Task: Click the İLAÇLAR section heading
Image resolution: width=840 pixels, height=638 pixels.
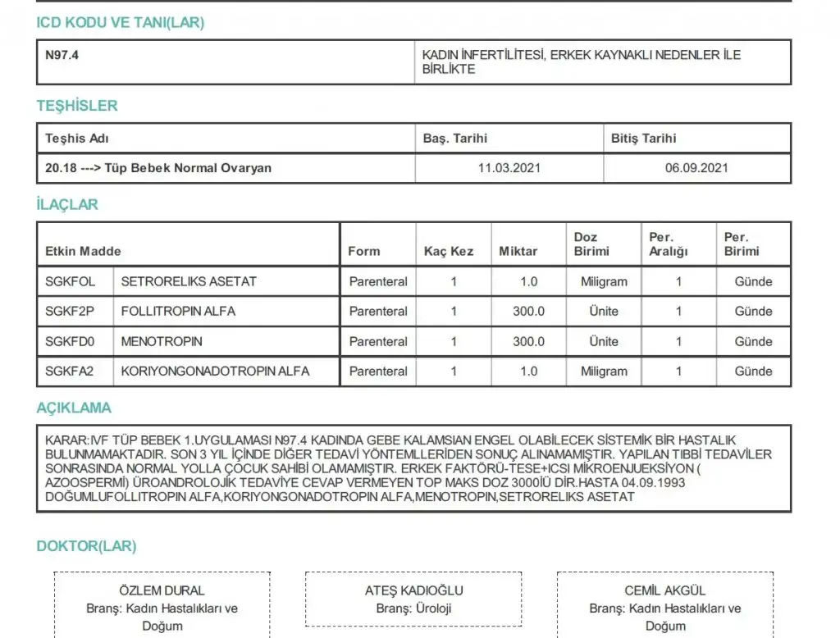Action: (x=67, y=205)
